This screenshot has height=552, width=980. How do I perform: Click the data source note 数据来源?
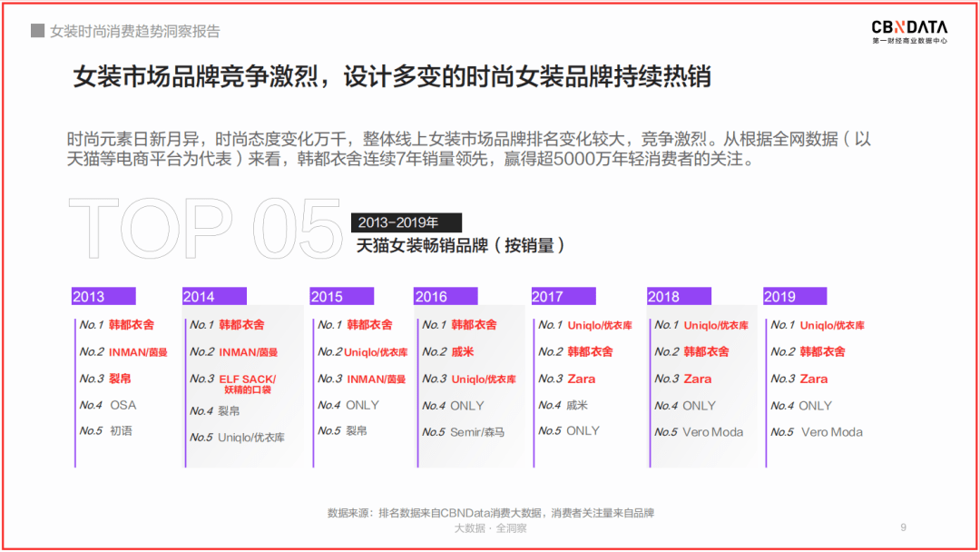point(491,513)
